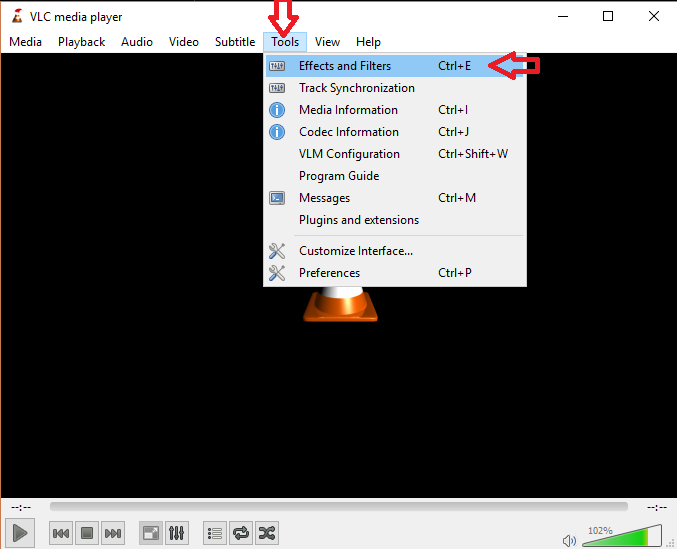Toggle fullscreen video button
The width and height of the screenshot is (677, 549).
[151, 533]
